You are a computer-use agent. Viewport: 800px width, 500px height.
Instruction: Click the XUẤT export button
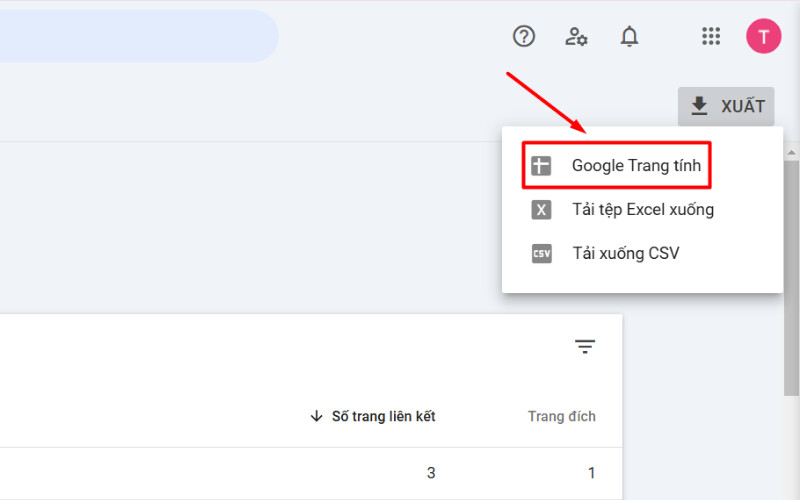pyautogui.click(x=726, y=106)
